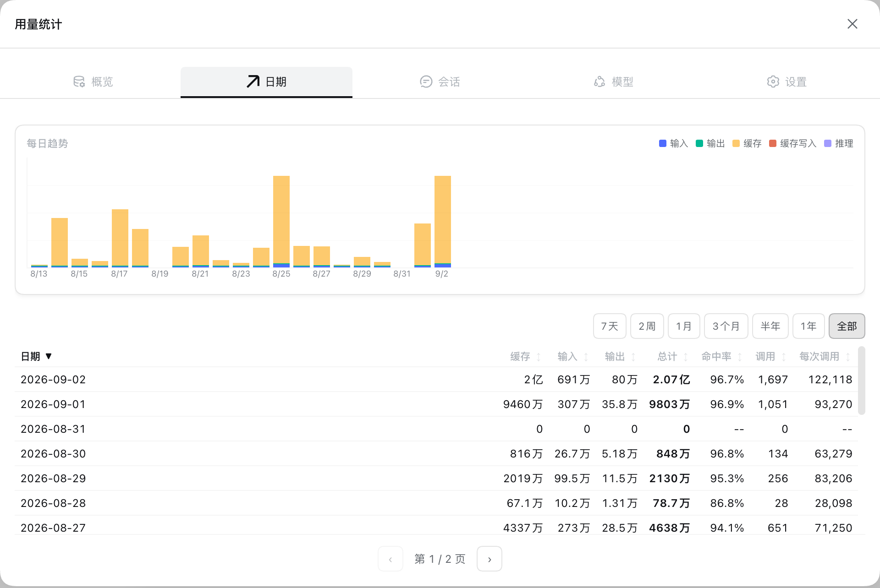
Task: Select row 2026-08-29
Action: (x=436, y=479)
